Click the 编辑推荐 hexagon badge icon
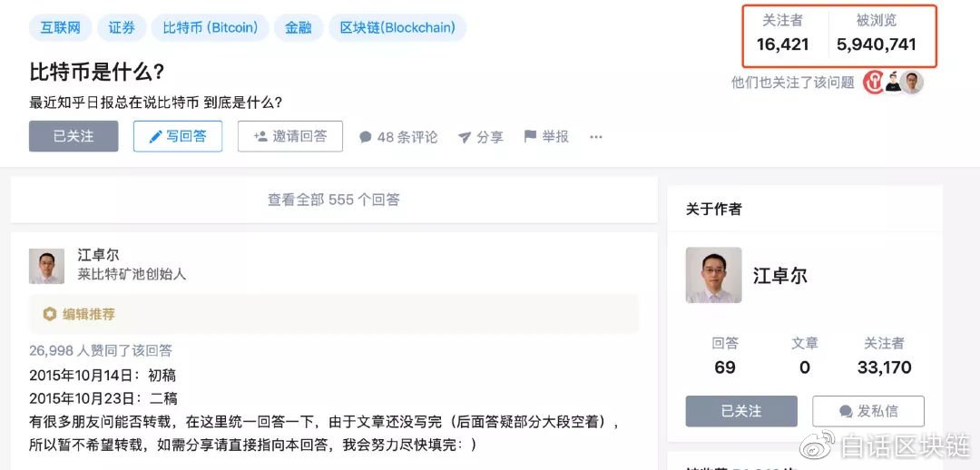 click(x=50, y=314)
